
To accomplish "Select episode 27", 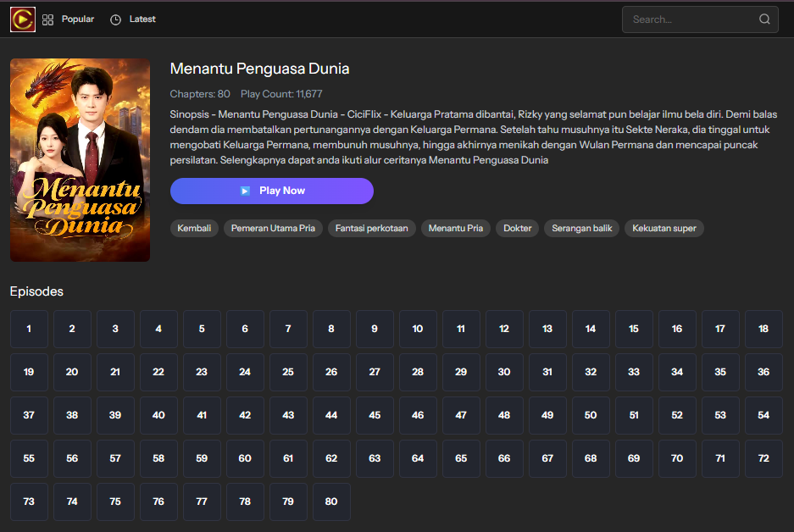I will point(375,372).
